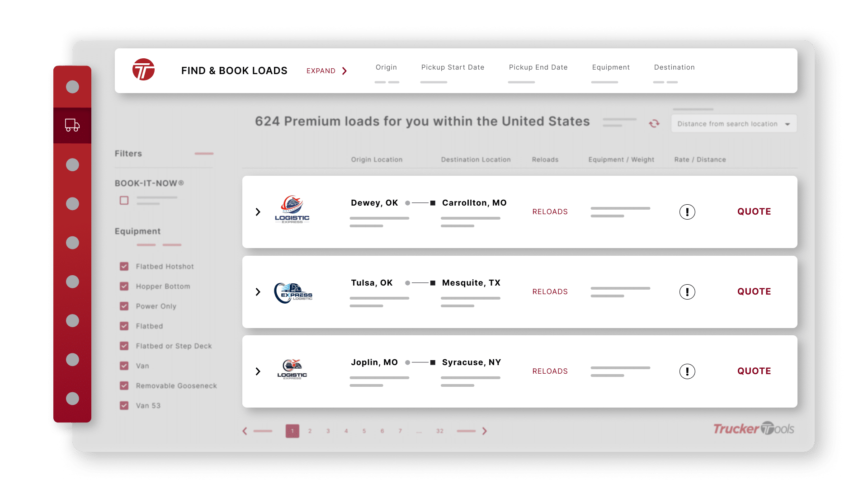The height and width of the screenshot is (488, 868).
Task: Select the truck icon in the left sidebar
Action: pos(72,125)
